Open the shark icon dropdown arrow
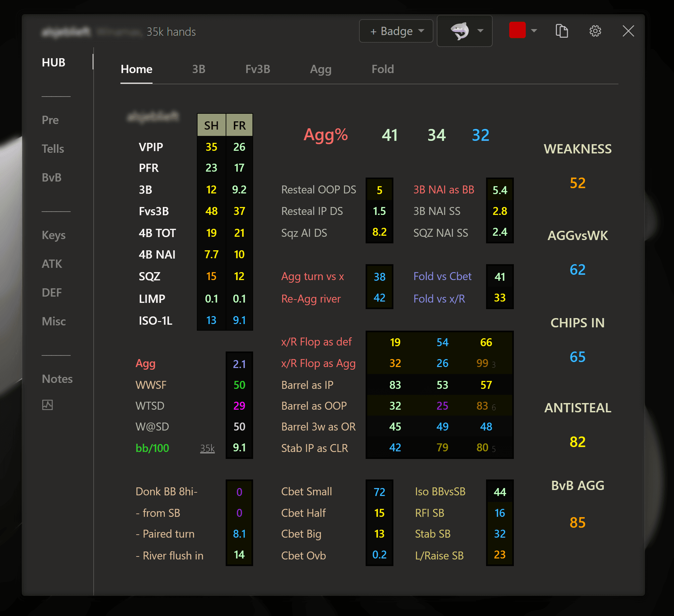 pyautogui.click(x=480, y=31)
